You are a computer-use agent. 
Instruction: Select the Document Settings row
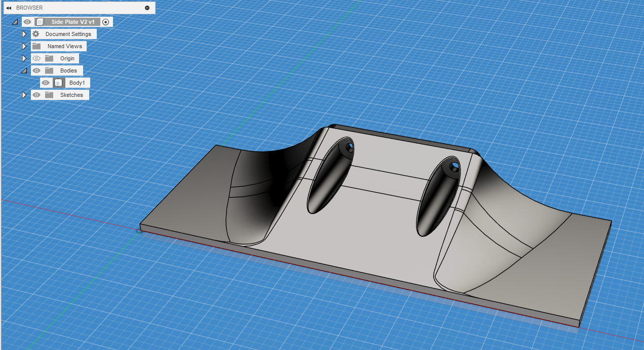click(x=64, y=34)
